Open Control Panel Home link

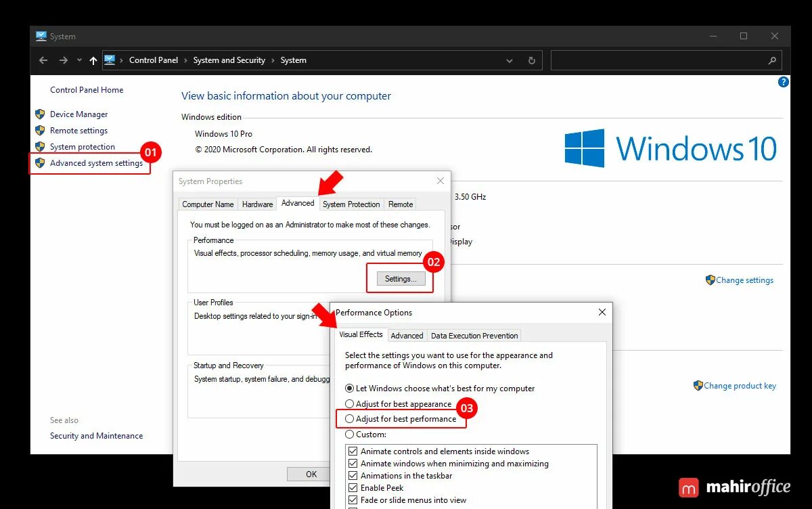(x=87, y=90)
